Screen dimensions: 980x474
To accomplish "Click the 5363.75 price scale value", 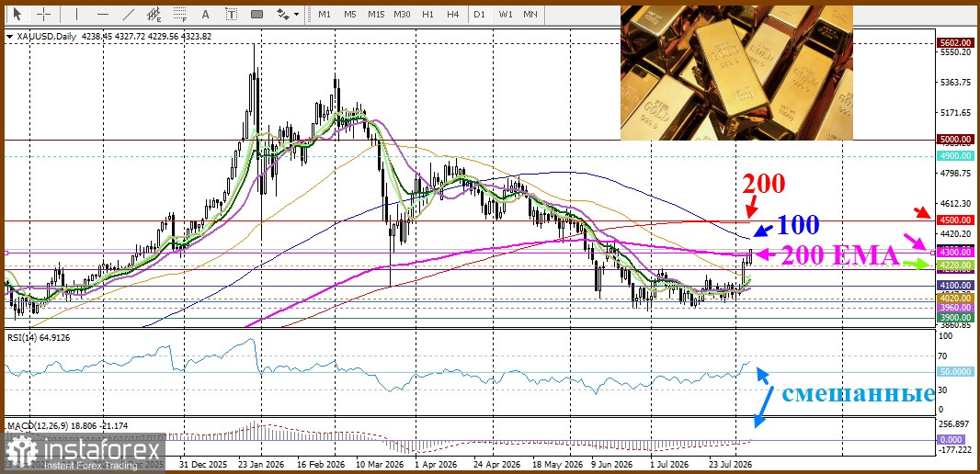I will coord(954,83).
